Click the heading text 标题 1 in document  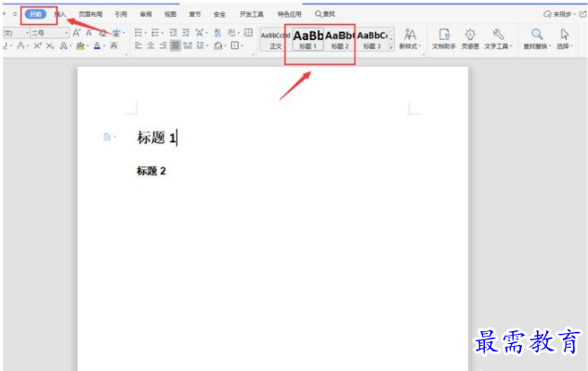(x=157, y=138)
